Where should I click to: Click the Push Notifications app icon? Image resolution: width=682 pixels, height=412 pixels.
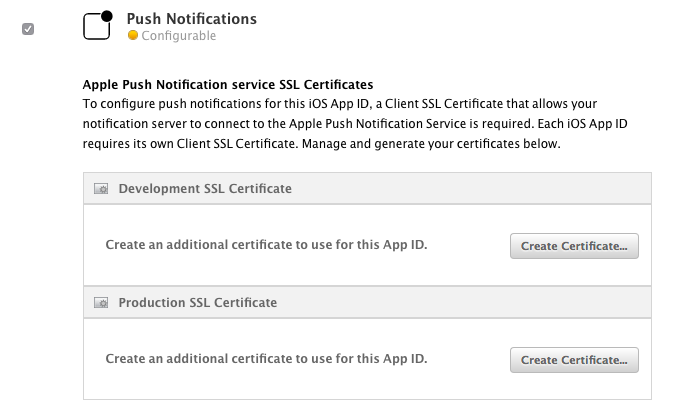tap(97, 27)
